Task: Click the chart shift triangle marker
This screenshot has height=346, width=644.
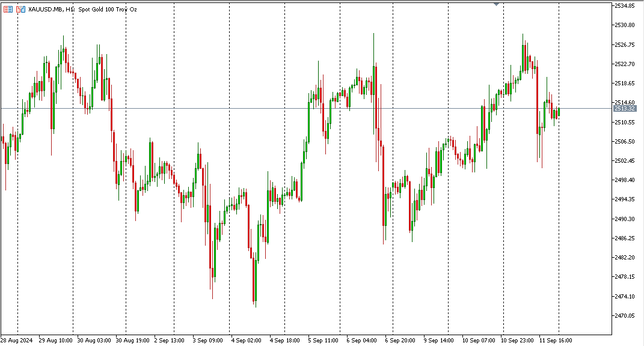Action: tap(496, 4)
